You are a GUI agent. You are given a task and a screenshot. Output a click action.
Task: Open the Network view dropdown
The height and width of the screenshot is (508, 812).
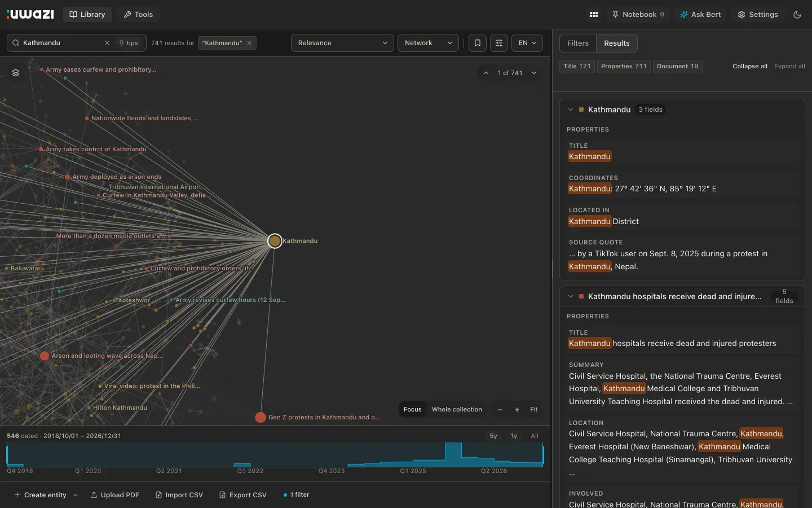point(429,43)
